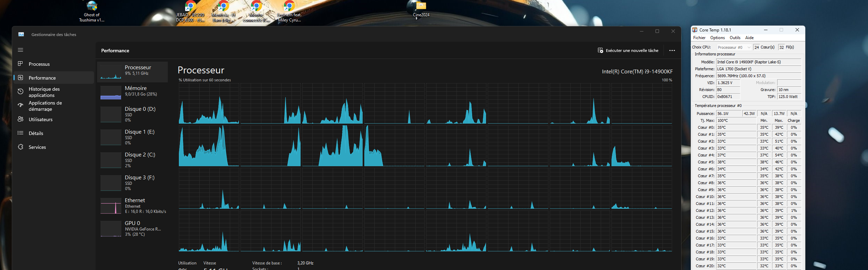Open Options menu in Core Temp
The image size is (868, 270).
(717, 38)
